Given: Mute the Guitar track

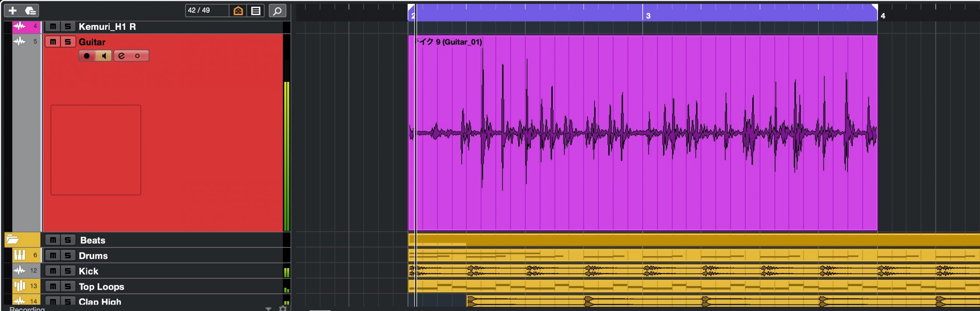Looking at the screenshot, I should pyautogui.click(x=53, y=42).
